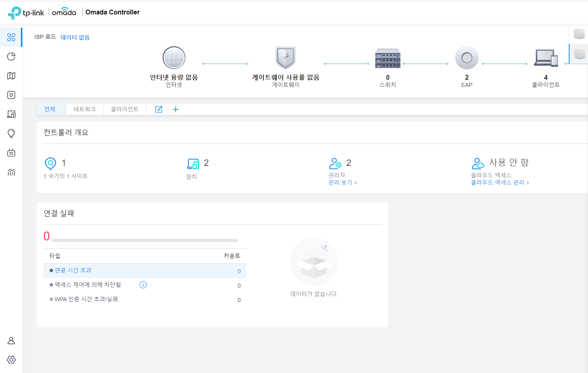Click the Internet globe topology icon
The height and width of the screenshot is (373, 588).
click(x=174, y=58)
